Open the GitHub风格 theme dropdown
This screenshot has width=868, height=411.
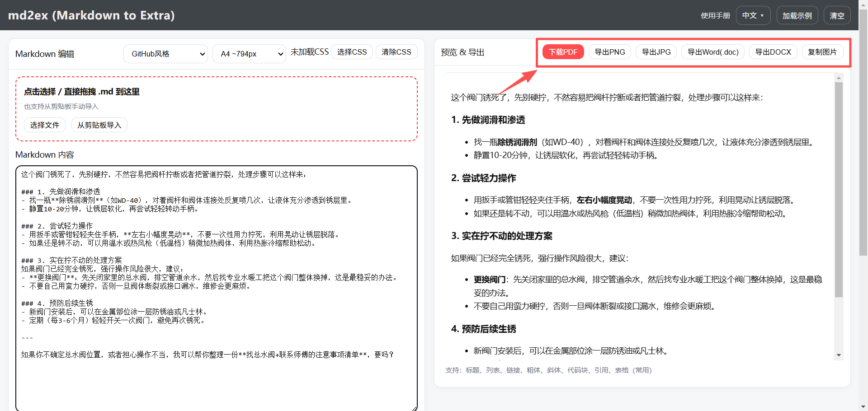[165, 54]
